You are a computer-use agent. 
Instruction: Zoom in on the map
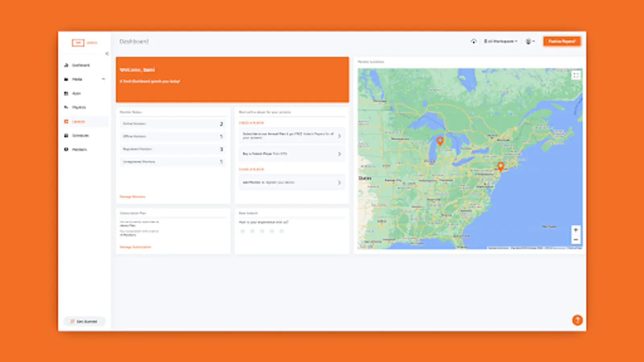pos(576,230)
